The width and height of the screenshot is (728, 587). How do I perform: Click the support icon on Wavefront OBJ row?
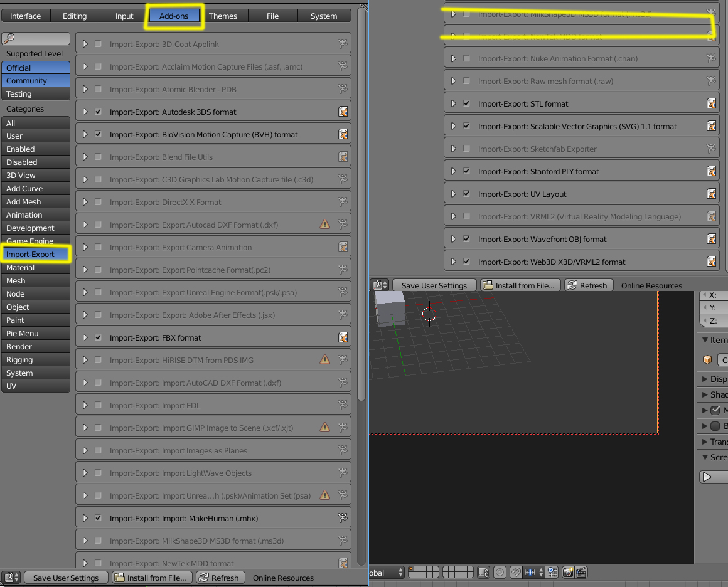pos(711,240)
